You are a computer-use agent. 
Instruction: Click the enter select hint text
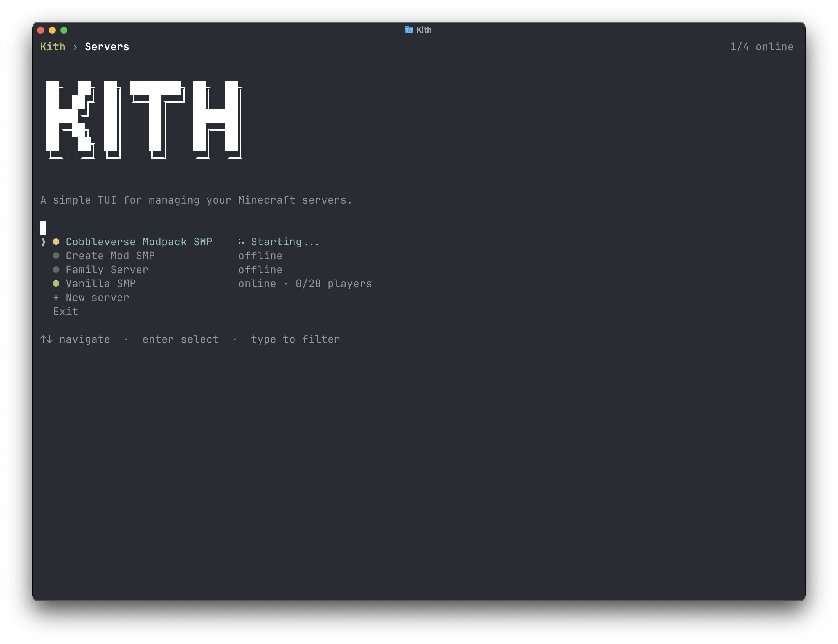[x=181, y=339]
